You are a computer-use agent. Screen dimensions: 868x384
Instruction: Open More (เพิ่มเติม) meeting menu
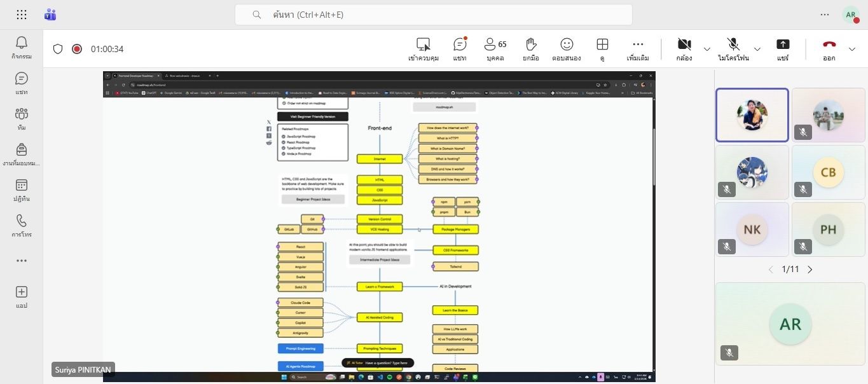click(638, 49)
